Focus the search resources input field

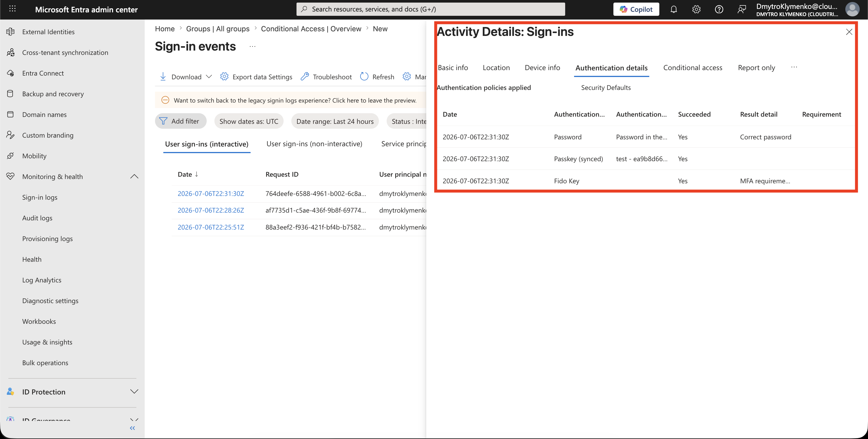(430, 9)
